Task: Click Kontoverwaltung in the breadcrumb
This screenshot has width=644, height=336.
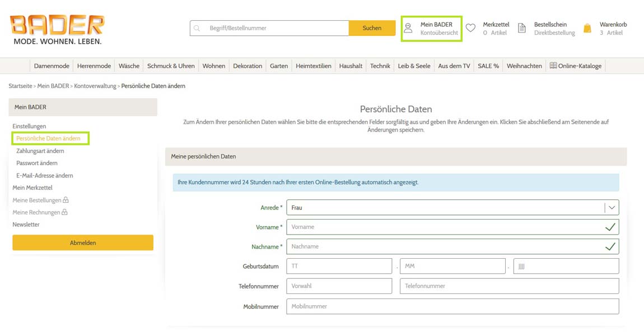Action: (95, 86)
